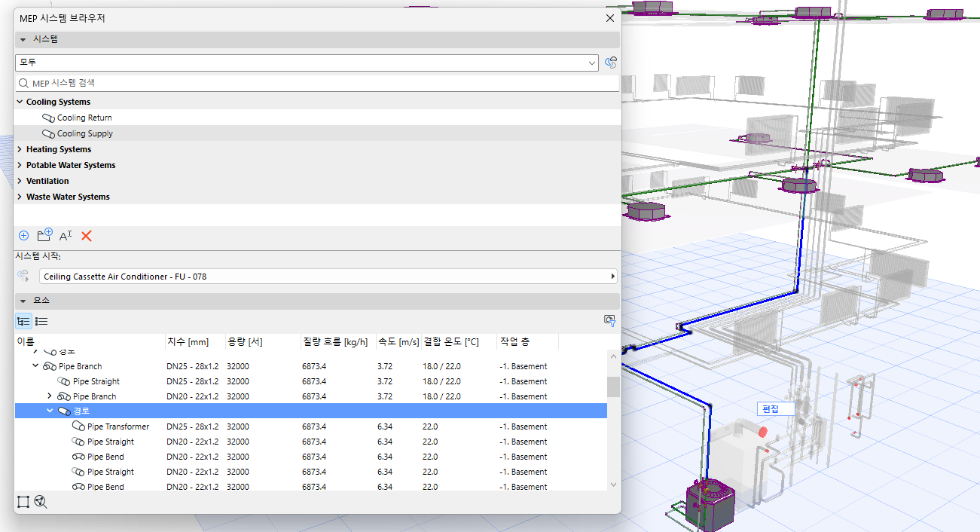The height and width of the screenshot is (532, 980).
Task: Select the Cooling Return system
Action: click(84, 118)
